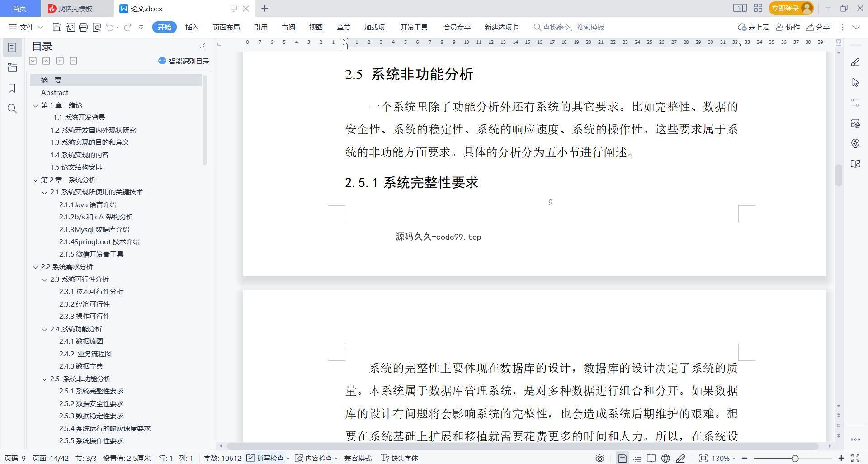Click 未上云 cloud status button
Screen dimensions: 868x464
(753, 28)
